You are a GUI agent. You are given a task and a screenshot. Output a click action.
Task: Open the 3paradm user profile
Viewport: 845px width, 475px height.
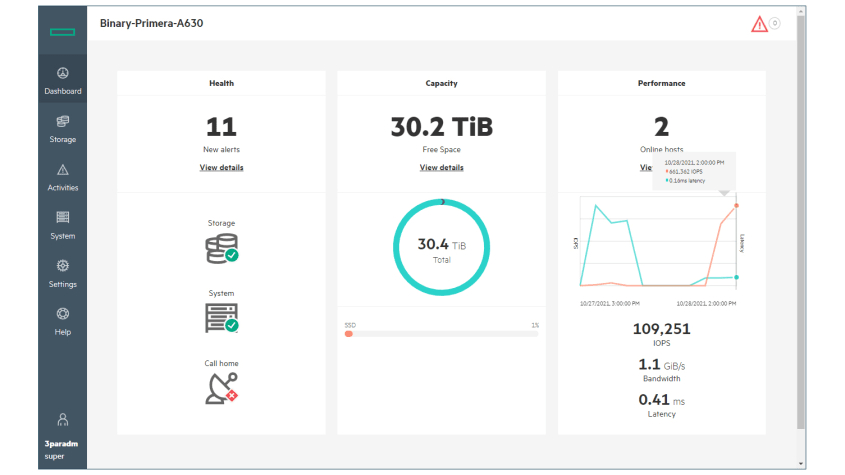[61, 437]
